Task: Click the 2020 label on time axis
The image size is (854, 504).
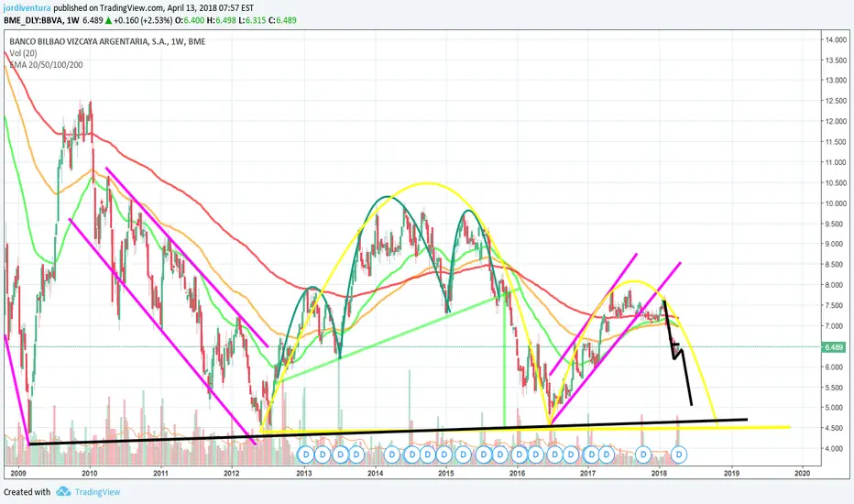Action: 803,474
